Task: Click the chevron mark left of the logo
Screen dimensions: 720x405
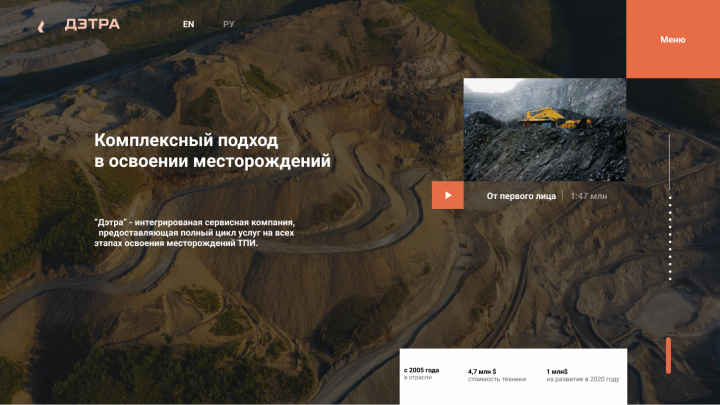Action: [41, 27]
